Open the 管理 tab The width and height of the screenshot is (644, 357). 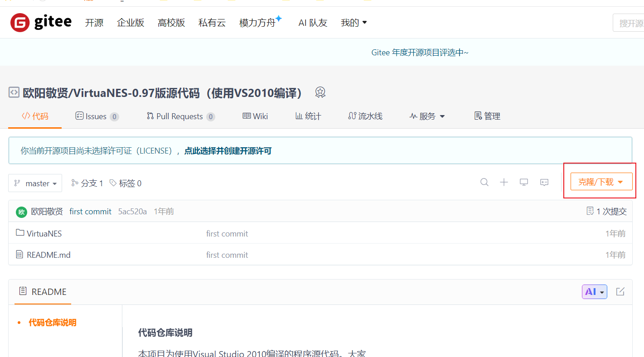tap(487, 116)
